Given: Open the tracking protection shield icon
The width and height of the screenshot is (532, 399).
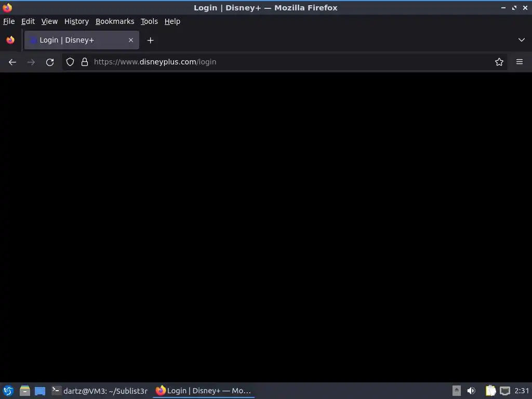Looking at the screenshot, I should (x=70, y=62).
